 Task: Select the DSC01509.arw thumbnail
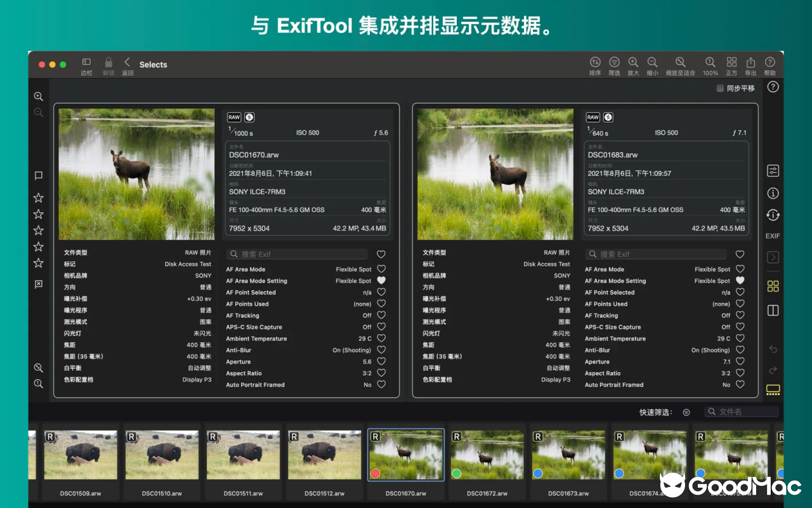click(81, 455)
